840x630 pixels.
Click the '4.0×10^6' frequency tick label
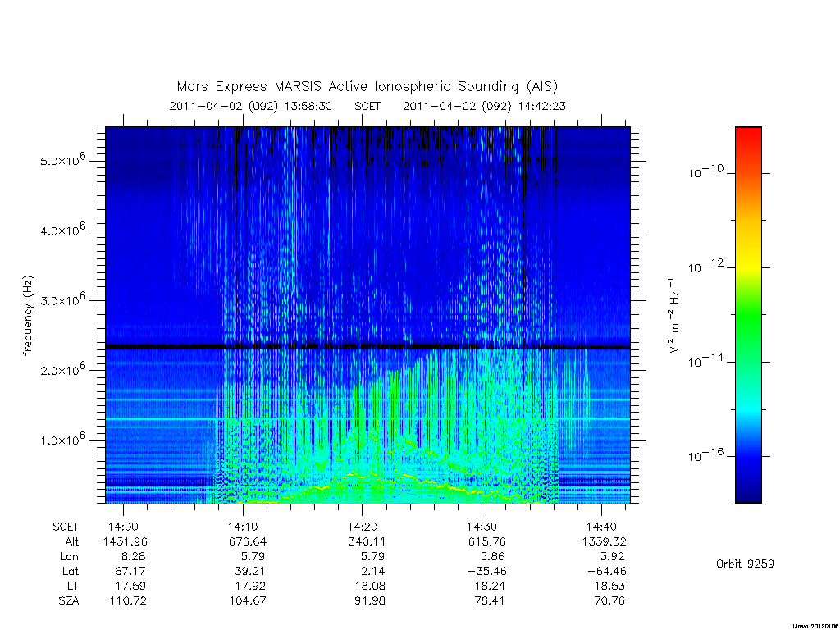63,230
